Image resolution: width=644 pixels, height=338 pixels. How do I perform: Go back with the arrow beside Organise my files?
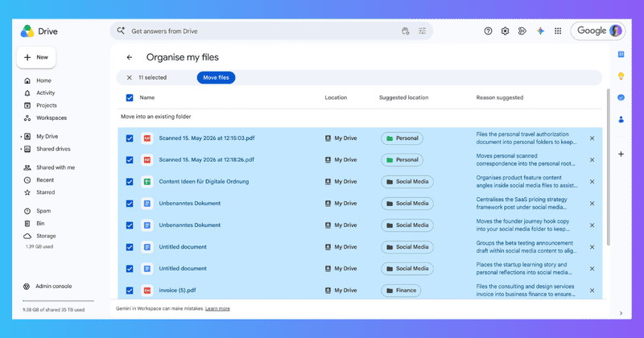coord(130,57)
